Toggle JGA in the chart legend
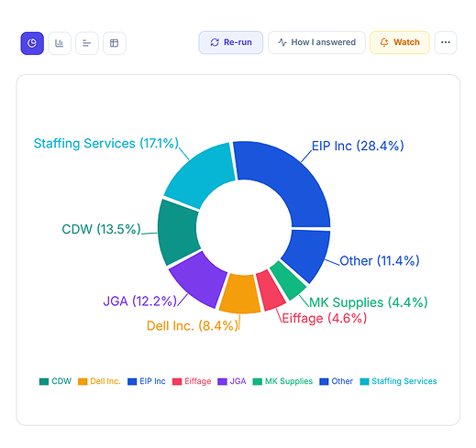This screenshot has width=476, height=448. [232, 381]
